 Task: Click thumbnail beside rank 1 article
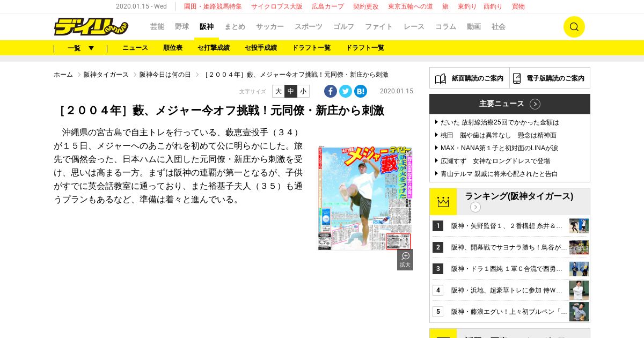coord(579,226)
